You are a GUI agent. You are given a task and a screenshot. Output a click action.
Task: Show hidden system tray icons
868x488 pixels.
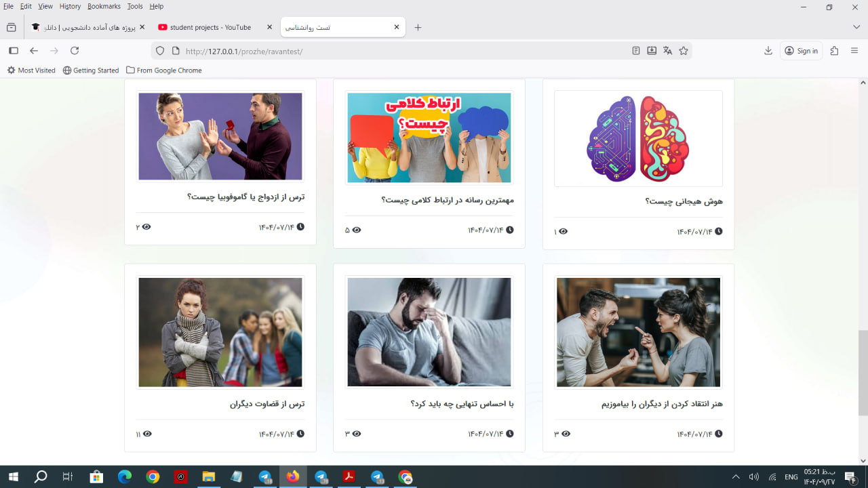[736, 477]
